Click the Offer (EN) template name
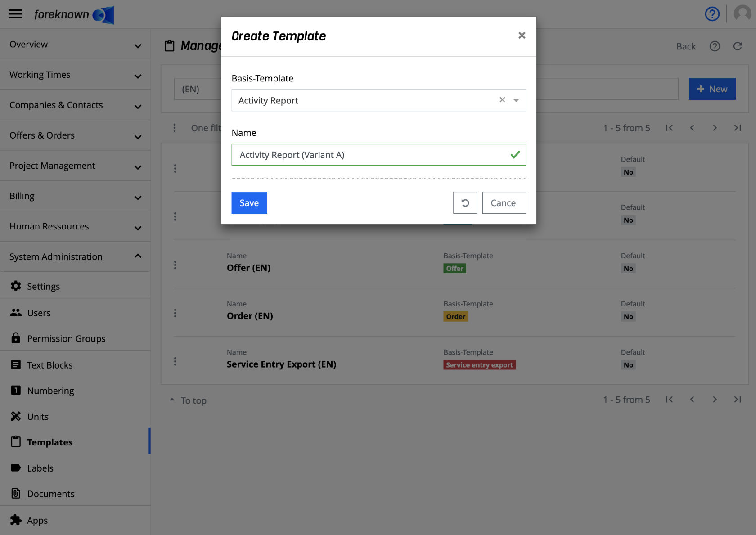 tap(248, 268)
